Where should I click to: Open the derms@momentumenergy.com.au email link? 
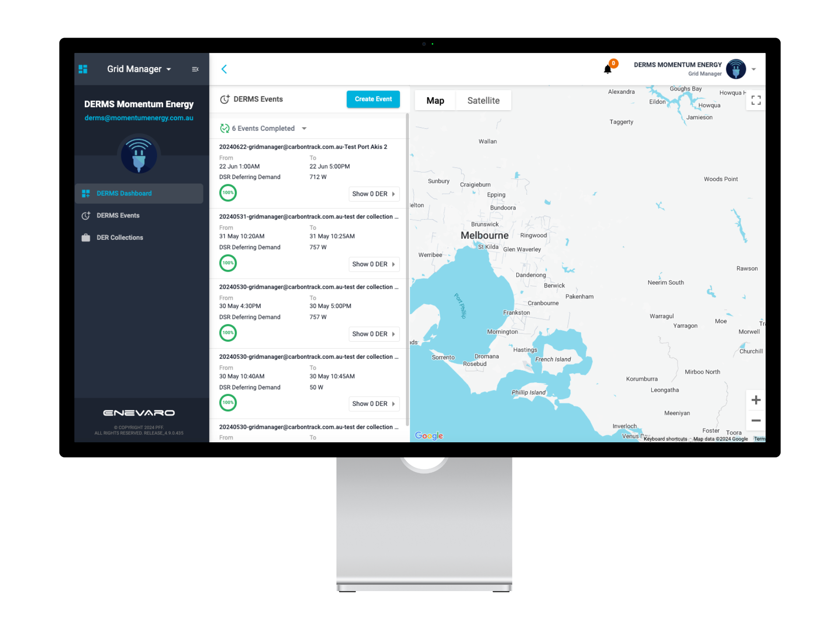click(139, 118)
